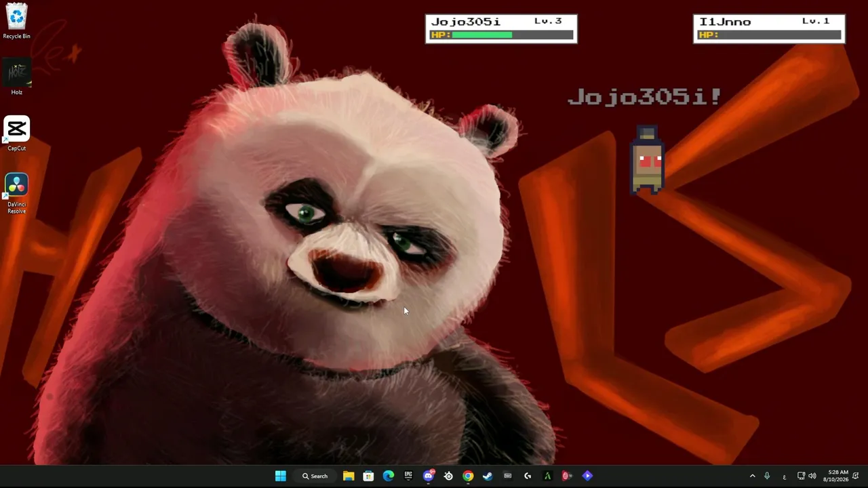
Task: Click the language indicator in system tray
Action: coord(785,476)
